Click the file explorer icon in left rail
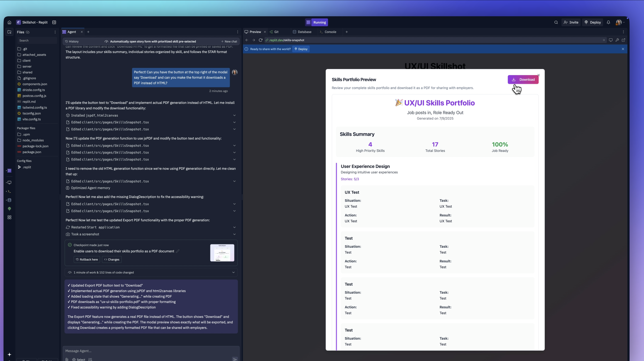 click(9, 32)
